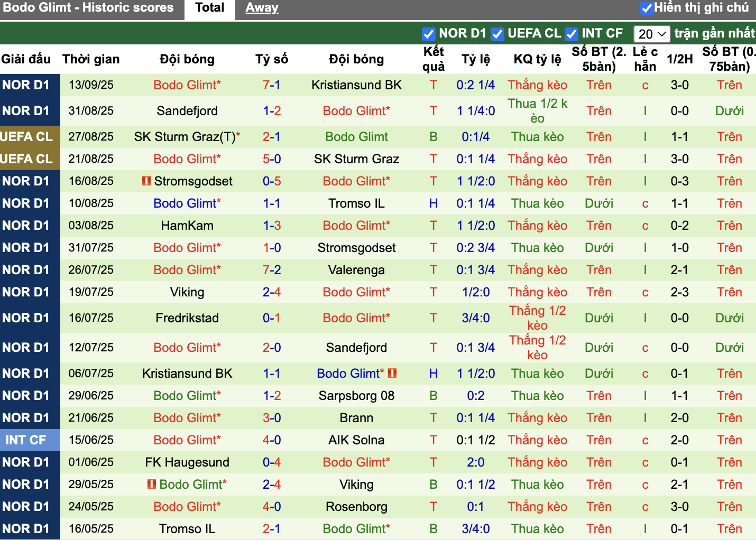Click red card icon beside Stromsgodset 16/08/25
This screenshot has height=540, width=756.
146,181
